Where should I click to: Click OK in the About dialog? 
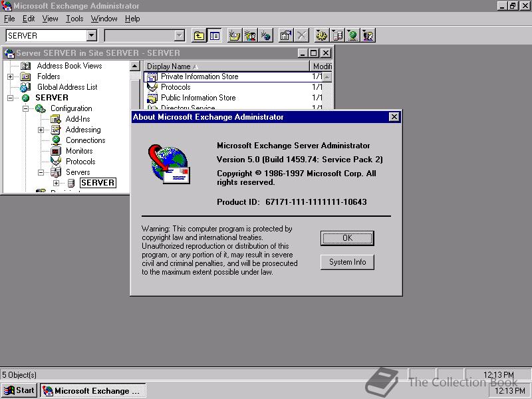click(346, 238)
